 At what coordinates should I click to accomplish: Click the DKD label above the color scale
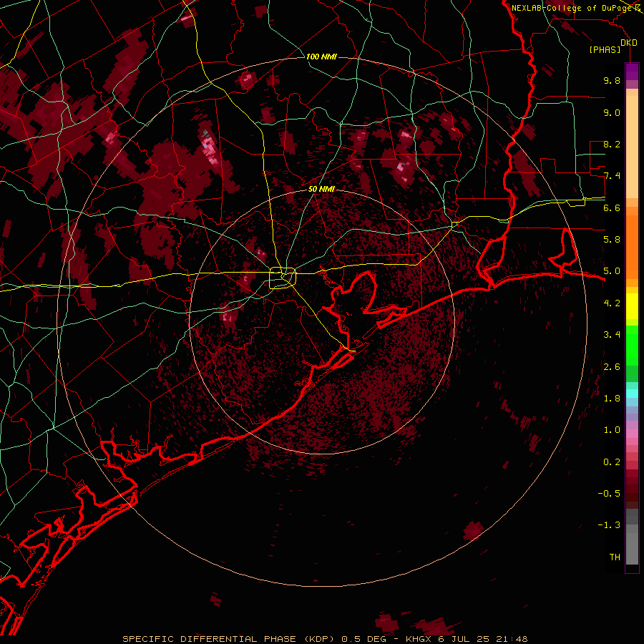coord(629,43)
